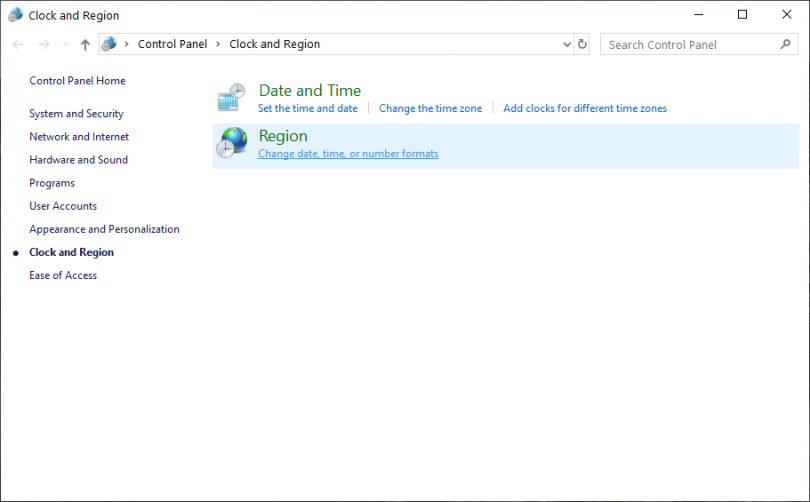
Task: Select Clock and Region breadcrumb segment
Action: [x=274, y=44]
